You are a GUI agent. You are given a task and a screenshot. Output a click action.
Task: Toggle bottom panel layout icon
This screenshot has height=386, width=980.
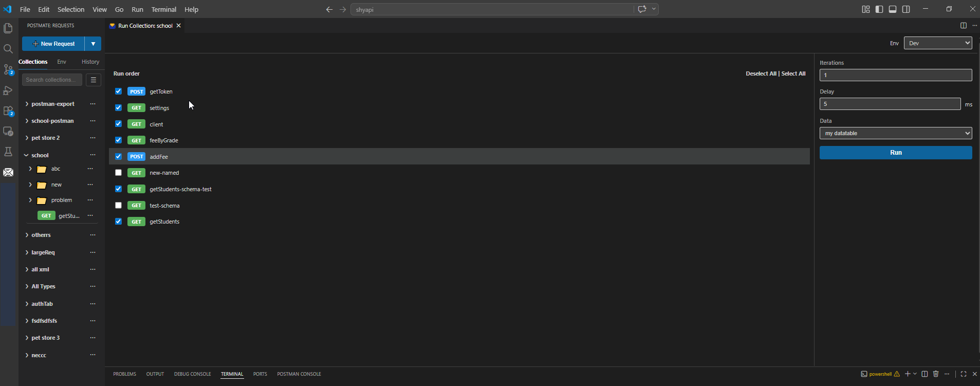point(893,9)
